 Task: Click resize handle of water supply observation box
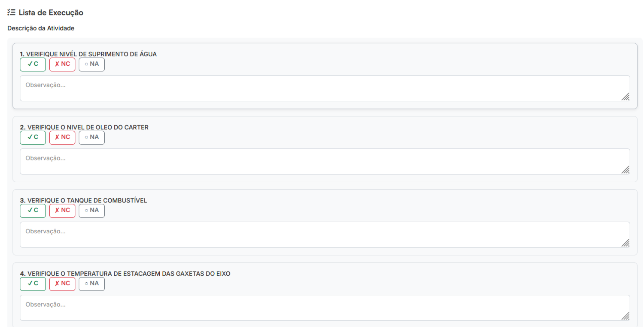tap(626, 97)
